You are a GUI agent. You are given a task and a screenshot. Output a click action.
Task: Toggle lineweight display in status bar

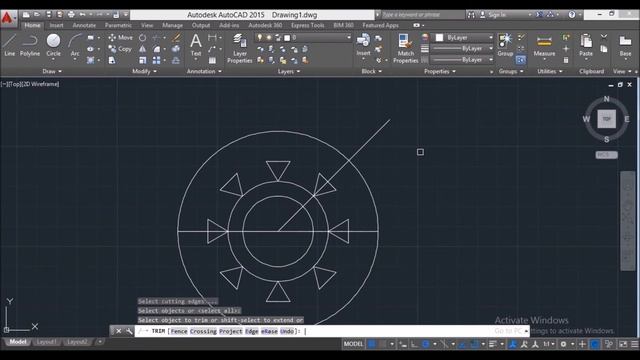click(493, 344)
